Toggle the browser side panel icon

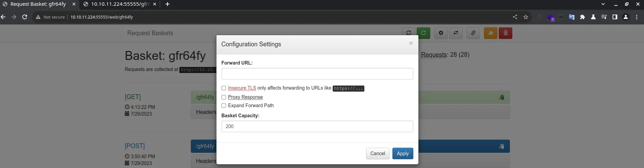coord(615,17)
